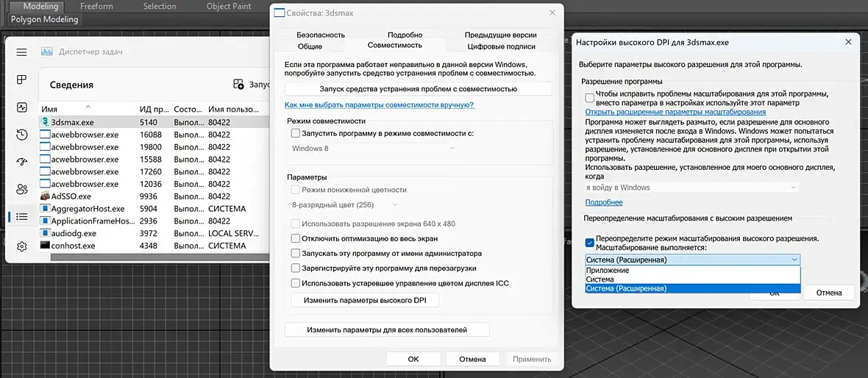Run compatibility troubleshooter button
The width and height of the screenshot is (868, 378).
419,88
